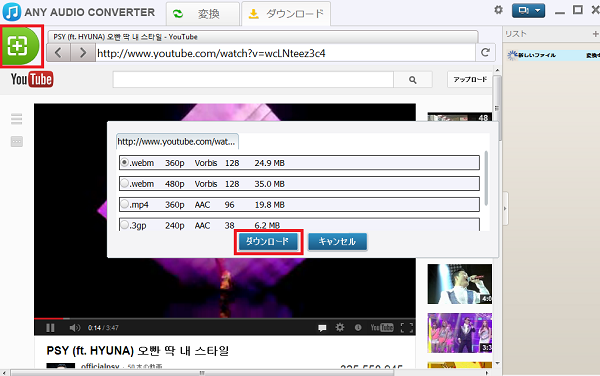Image resolution: width=600 pixels, height=376 pixels.
Task: Click the officialpsy channel link
Action: coord(100,366)
